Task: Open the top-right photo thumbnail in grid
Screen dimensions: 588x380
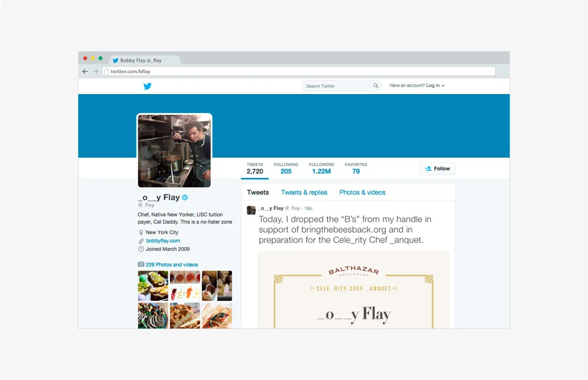Action: pyautogui.click(x=217, y=285)
